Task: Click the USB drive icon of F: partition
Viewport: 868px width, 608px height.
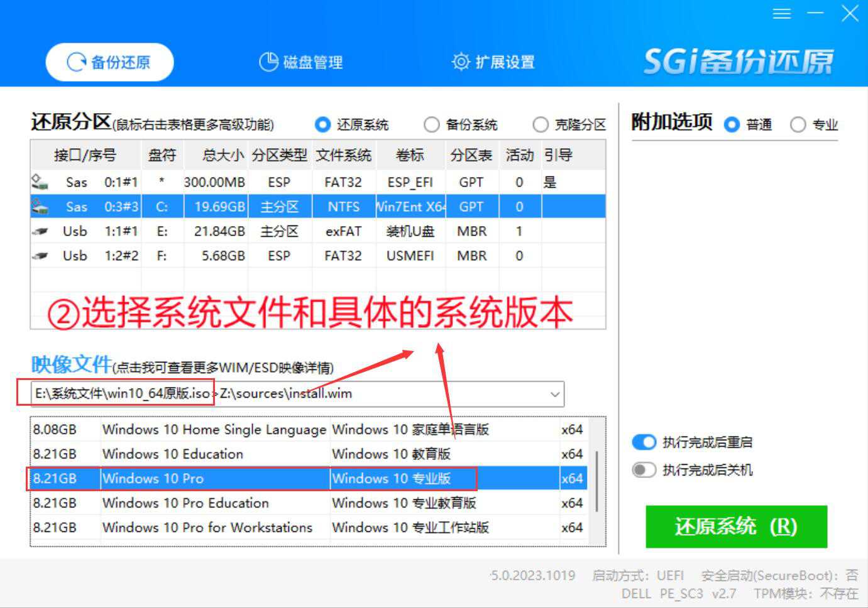Action: (x=40, y=256)
